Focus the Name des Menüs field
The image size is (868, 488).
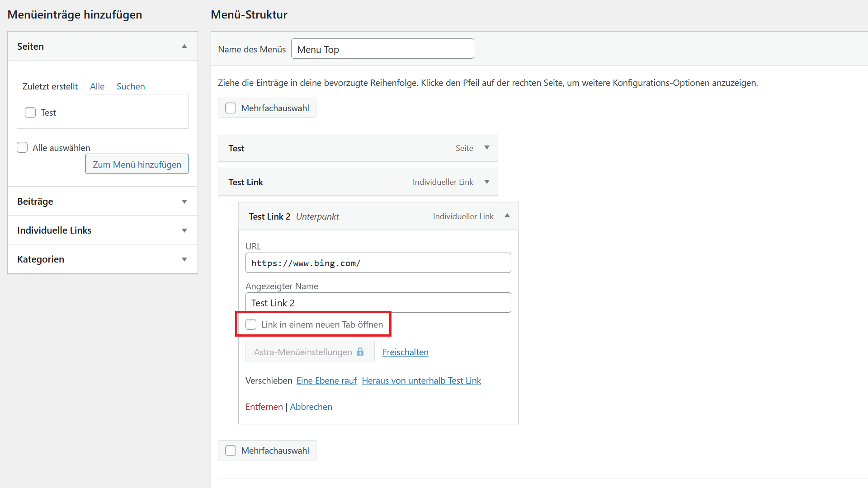(x=382, y=49)
